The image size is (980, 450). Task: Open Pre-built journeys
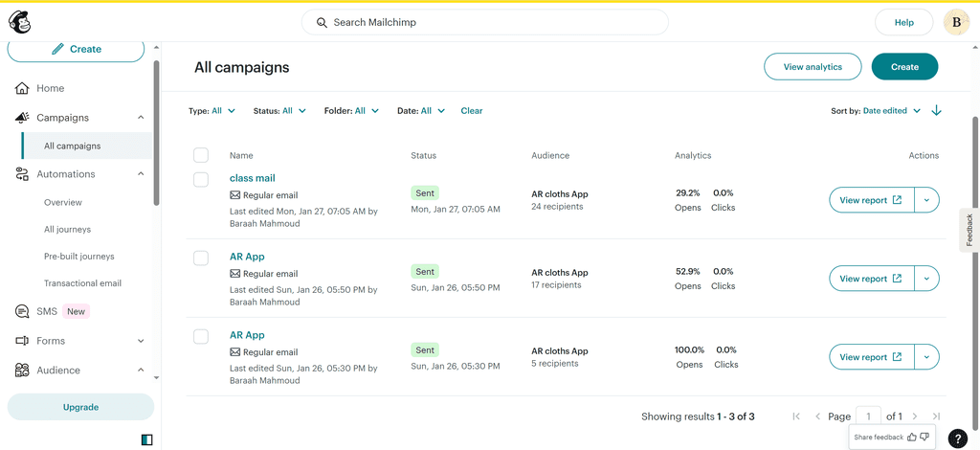79,257
